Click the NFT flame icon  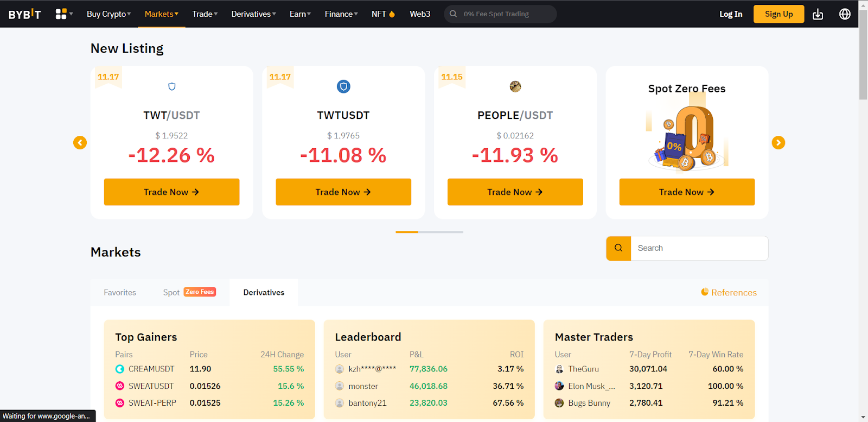(x=392, y=14)
